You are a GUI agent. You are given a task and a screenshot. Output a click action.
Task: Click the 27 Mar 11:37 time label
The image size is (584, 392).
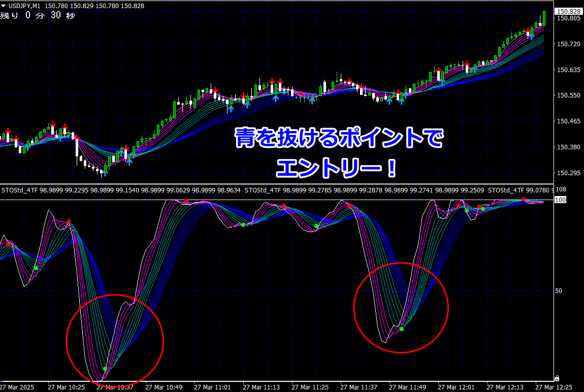pyautogui.click(x=359, y=387)
